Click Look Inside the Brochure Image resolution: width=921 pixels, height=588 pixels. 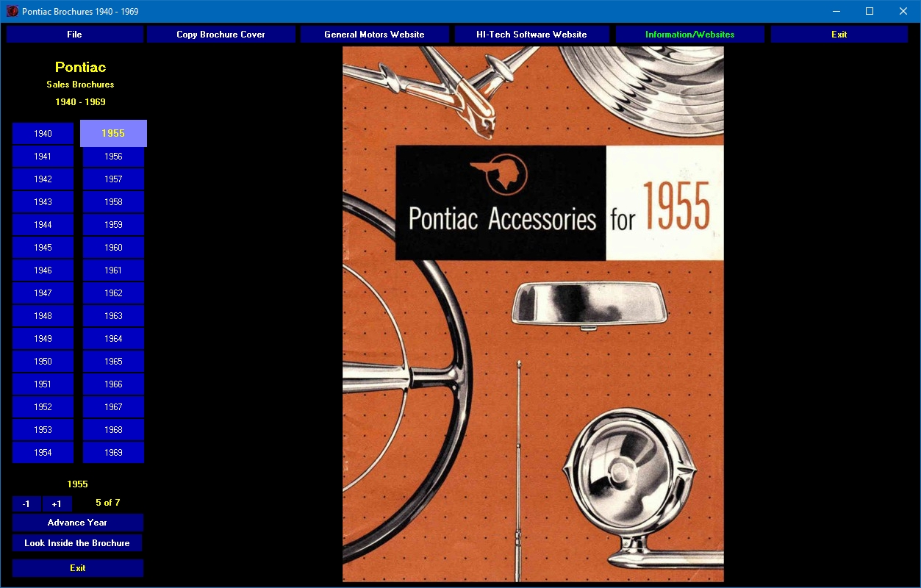click(77, 543)
